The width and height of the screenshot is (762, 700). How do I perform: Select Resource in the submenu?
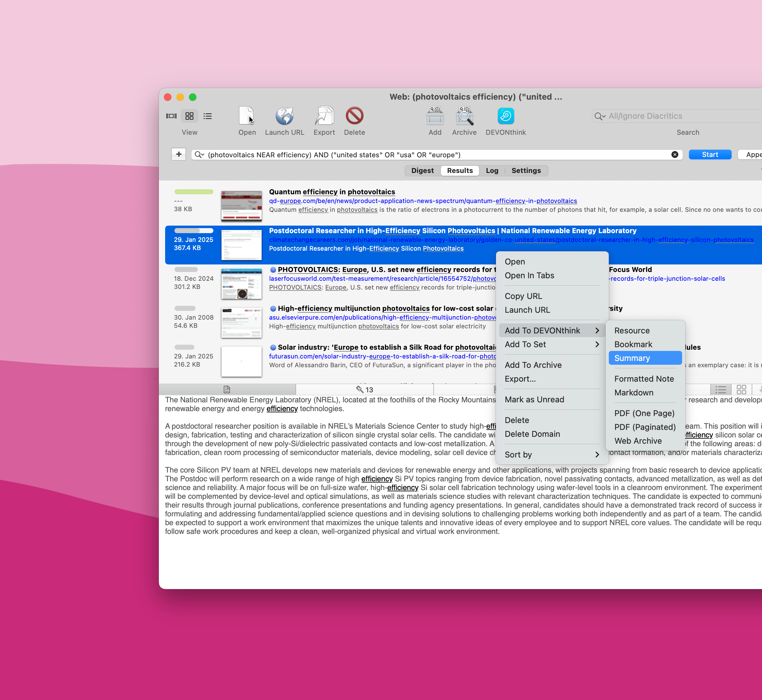[x=645, y=331]
